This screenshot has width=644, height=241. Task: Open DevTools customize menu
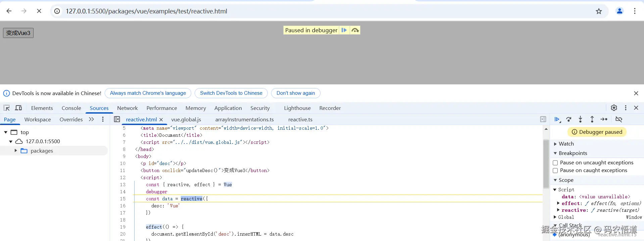click(626, 108)
